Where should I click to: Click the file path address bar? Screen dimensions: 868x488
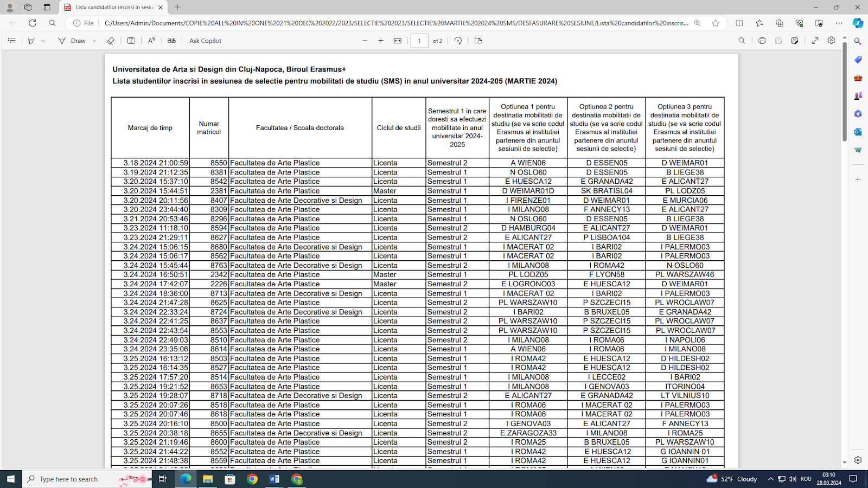(396, 23)
